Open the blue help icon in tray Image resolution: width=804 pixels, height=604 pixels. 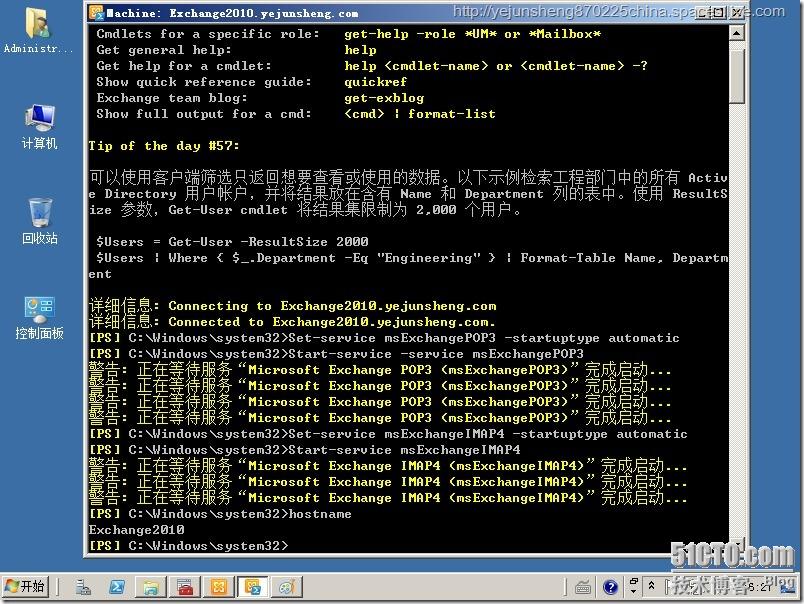point(610,587)
